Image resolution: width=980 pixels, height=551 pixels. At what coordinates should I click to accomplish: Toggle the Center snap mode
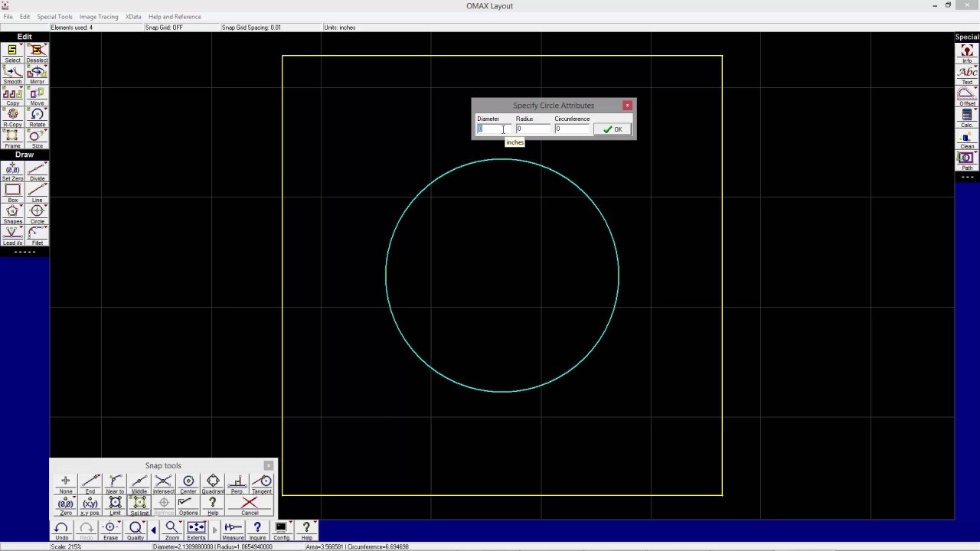(188, 484)
